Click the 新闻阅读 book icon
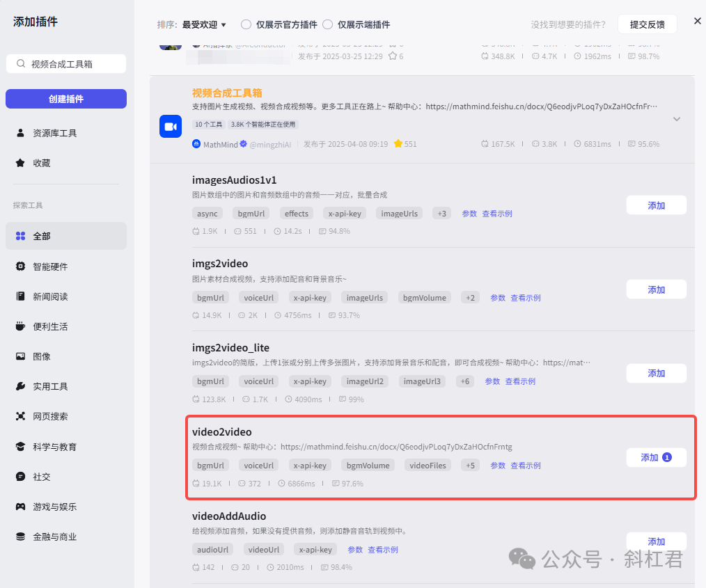Screen dimensions: 706x588 click(x=20, y=296)
